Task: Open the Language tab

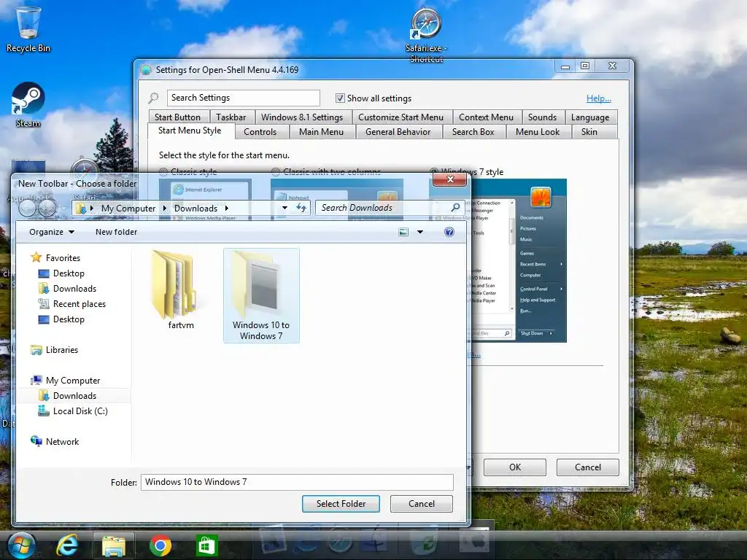Action: (x=590, y=117)
